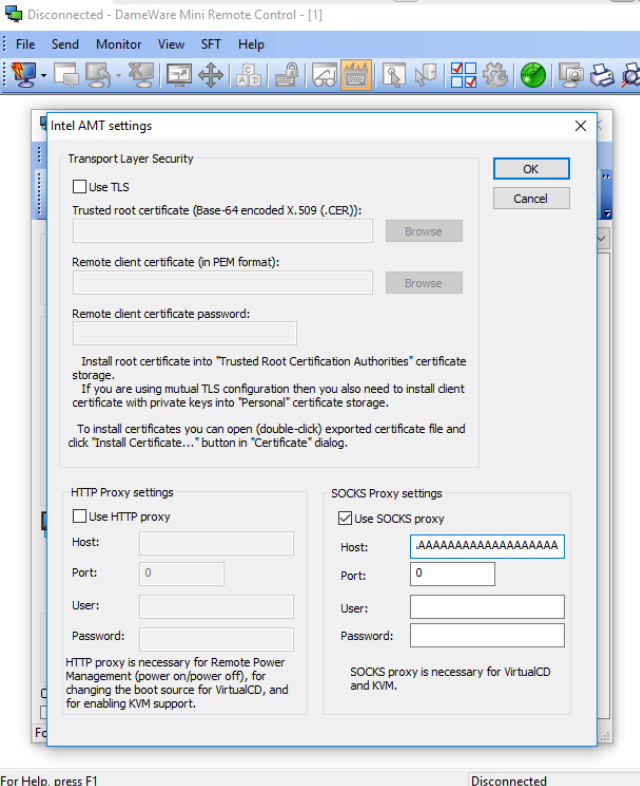Click the Connect lightning monitor toolbar icon
Screen dimensions: 640x786
point(22,75)
